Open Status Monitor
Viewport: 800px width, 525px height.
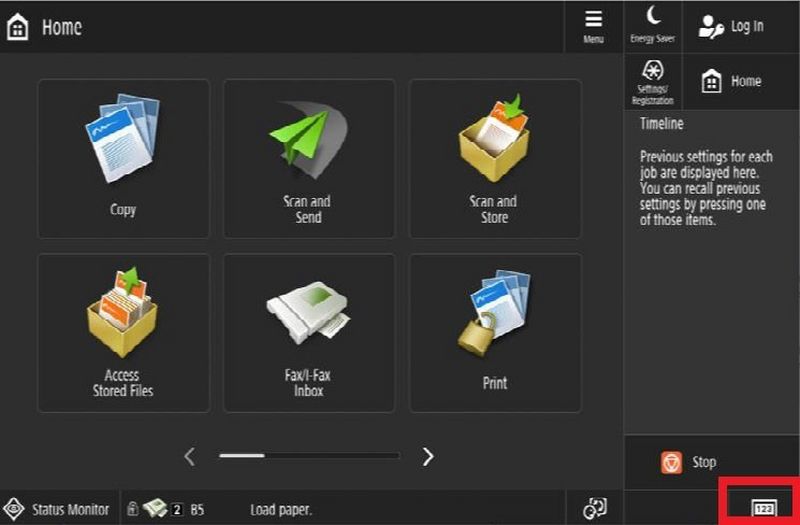pyautogui.click(x=58, y=509)
